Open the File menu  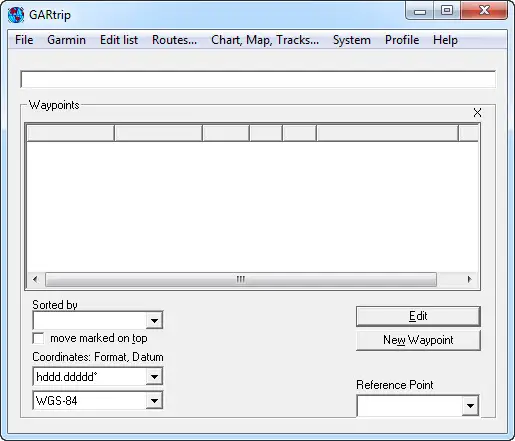24,40
